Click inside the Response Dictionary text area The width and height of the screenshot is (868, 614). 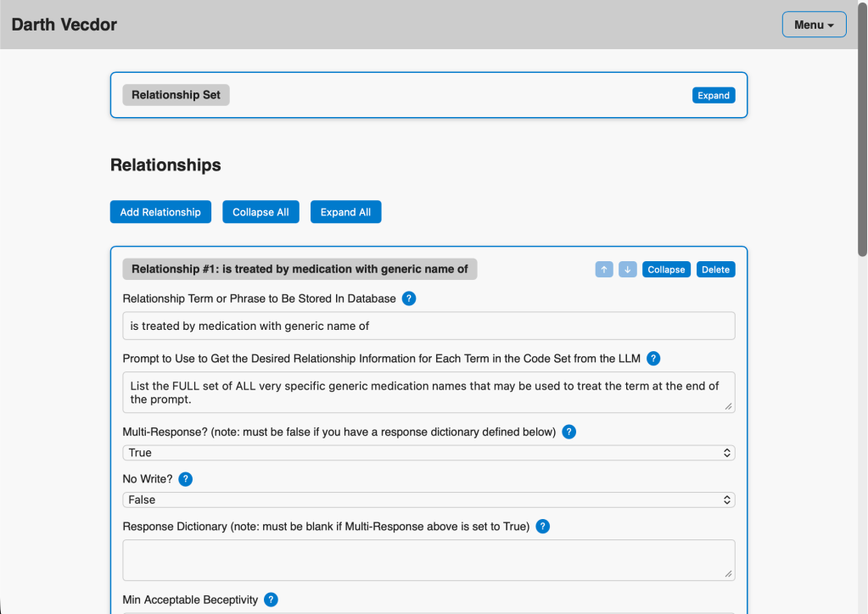tap(428, 560)
